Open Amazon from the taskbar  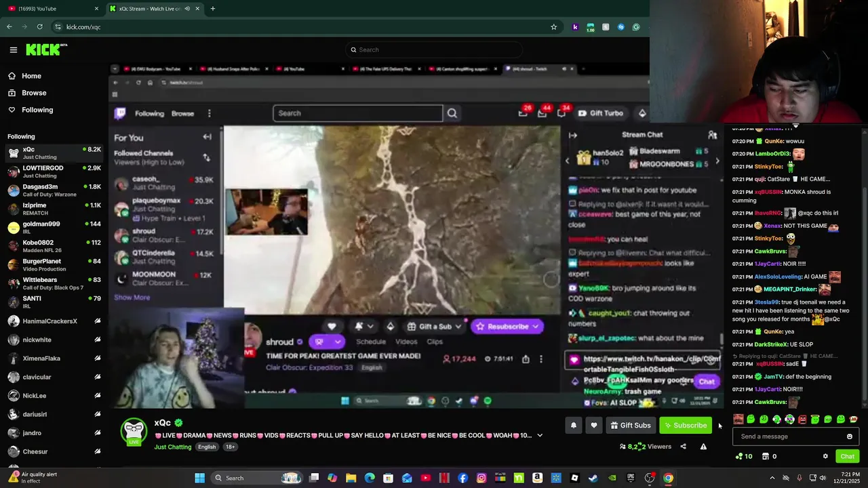point(537,478)
